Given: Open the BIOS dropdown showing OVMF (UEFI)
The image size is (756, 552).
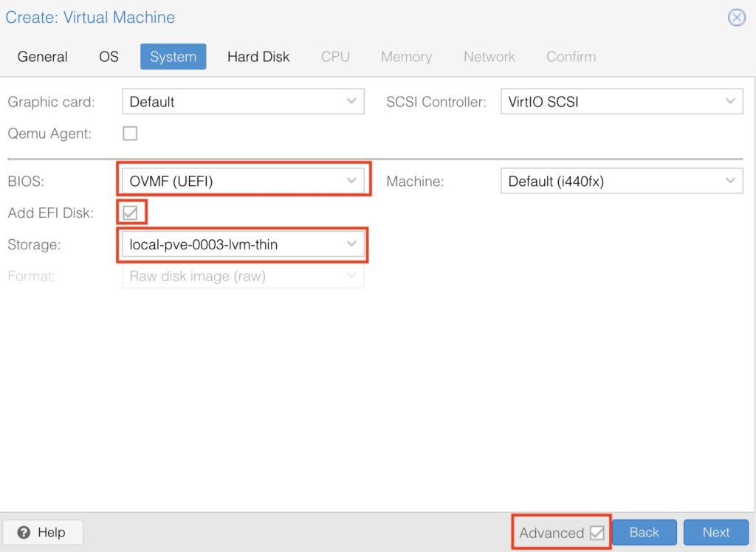Looking at the screenshot, I should (x=243, y=182).
